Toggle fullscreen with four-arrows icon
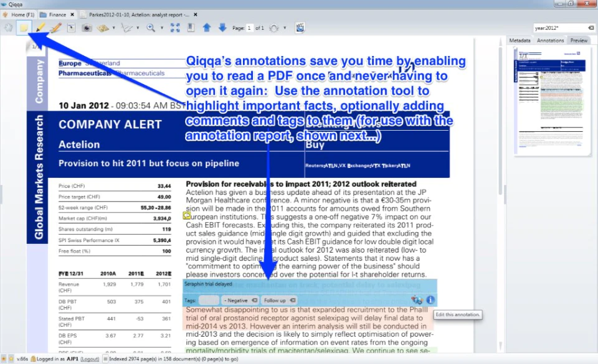Image resolution: width=598 pixels, height=364 pixels. coord(175,28)
